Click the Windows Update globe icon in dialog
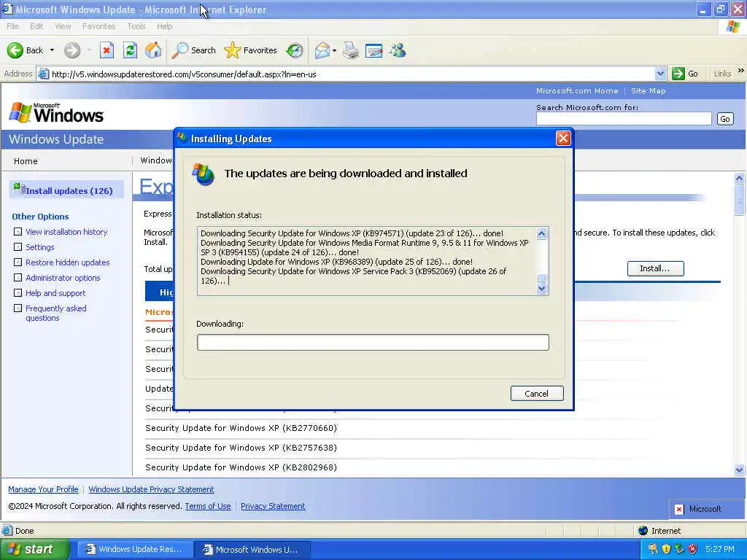The height and width of the screenshot is (560, 747). point(204,174)
